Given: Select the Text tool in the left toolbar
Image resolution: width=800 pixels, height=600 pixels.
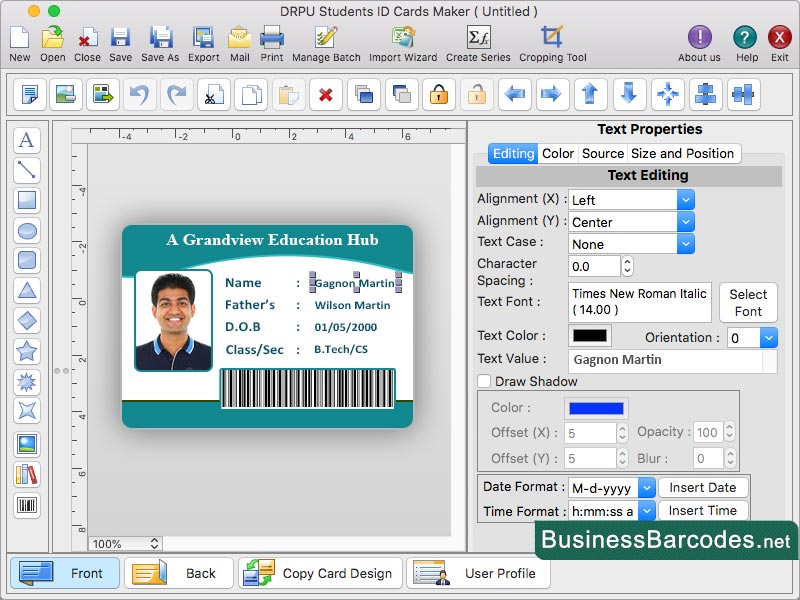Looking at the screenshot, I should point(27,140).
